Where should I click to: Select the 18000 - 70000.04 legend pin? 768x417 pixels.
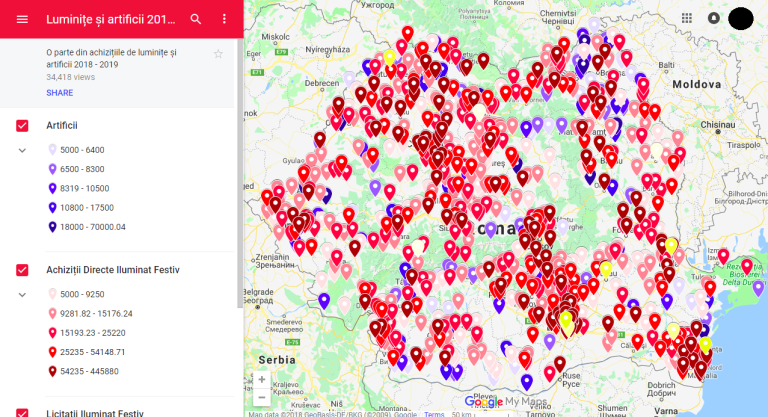[x=52, y=227]
